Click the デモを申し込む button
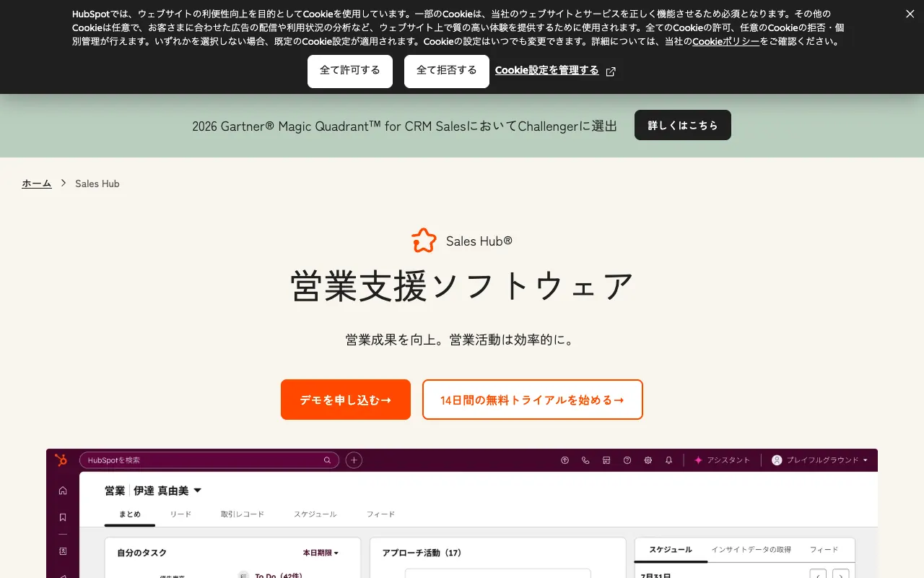Image resolution: width=924 pixels, height=578 pixels. coord(346,400)
